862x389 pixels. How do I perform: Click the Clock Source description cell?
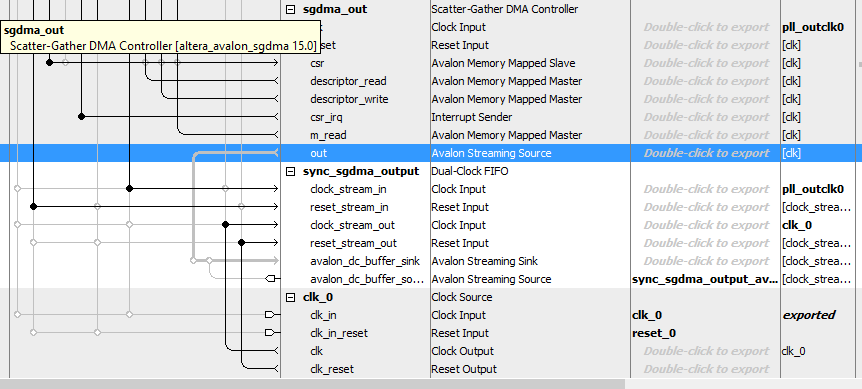coord(462,297)
